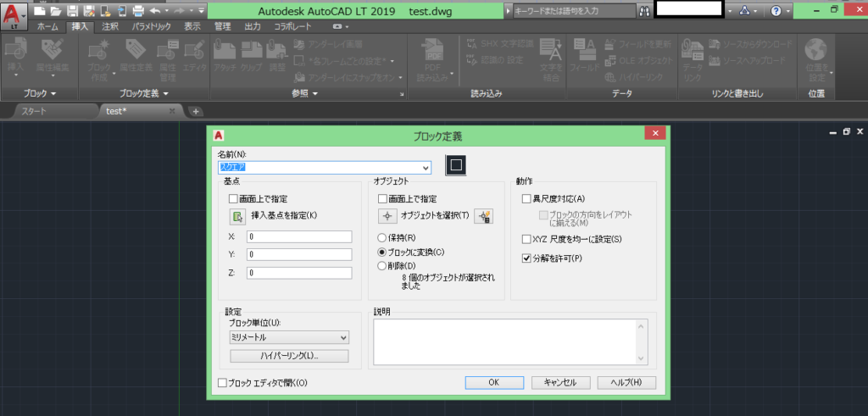Select ブロックに変換(C) radio button
This screenshot has width=868, height=416.
381,252
